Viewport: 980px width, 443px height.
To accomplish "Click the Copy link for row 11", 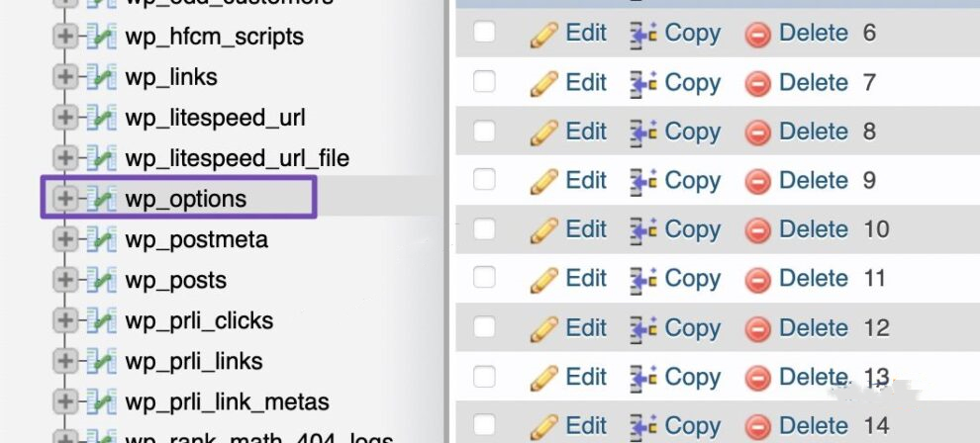I will [x=693, y=278].
